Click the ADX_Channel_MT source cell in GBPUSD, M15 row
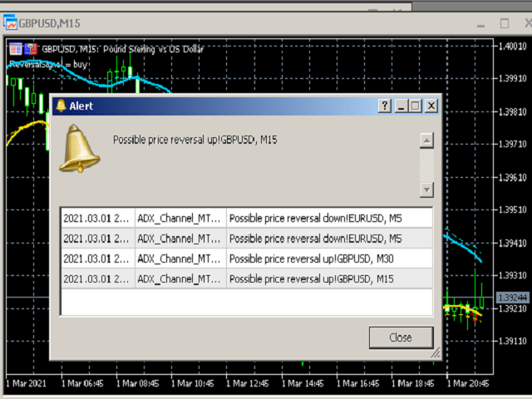This screenshot has width=532, height=399. (x=180, y=279)
